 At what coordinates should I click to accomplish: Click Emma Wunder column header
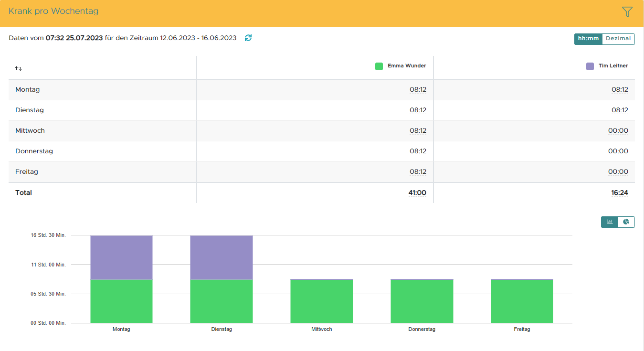click(407, 66)
